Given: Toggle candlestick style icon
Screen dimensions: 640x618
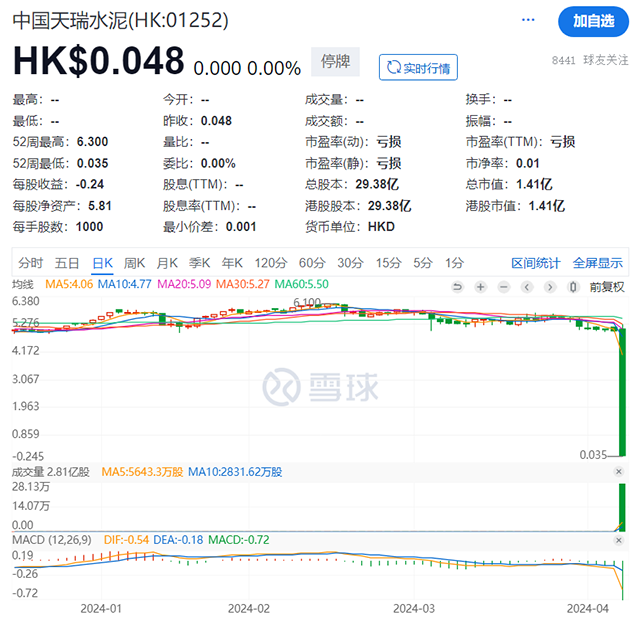Looking at the screenshot, I should click(573, 287).
